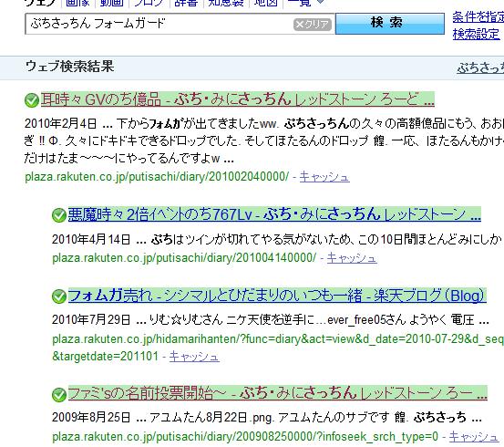Switch to the 動画 search tab

click(111, 3)
